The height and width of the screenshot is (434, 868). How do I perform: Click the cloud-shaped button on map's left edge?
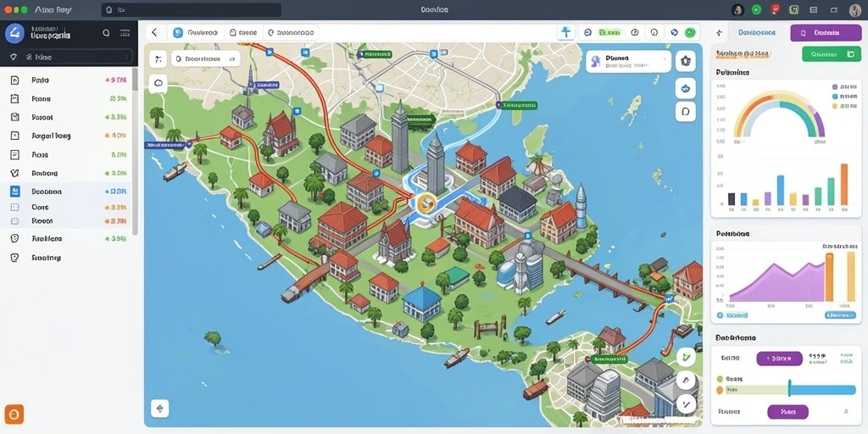point(159,84)
